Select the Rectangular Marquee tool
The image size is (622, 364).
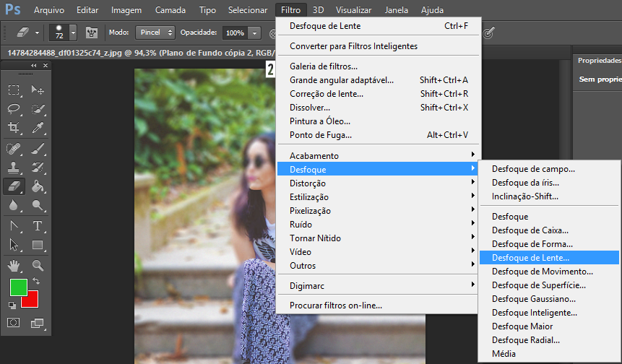click(x=14, y=90)
